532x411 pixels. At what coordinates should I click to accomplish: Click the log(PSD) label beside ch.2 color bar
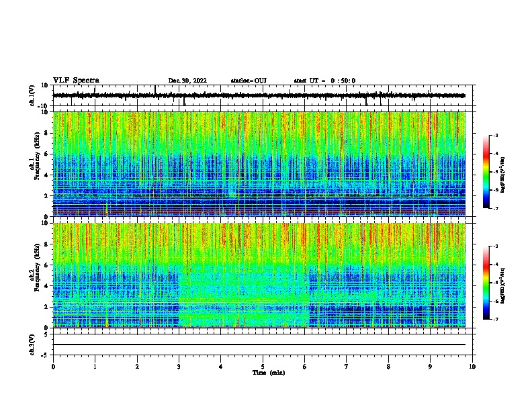tap(503, 285)
